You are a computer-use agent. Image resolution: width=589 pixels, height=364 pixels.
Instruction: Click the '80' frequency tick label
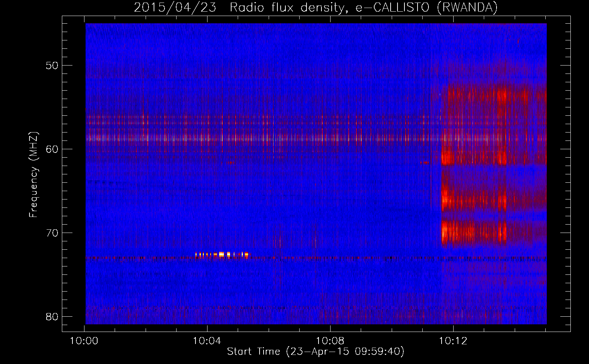click(x=52, y=317)
